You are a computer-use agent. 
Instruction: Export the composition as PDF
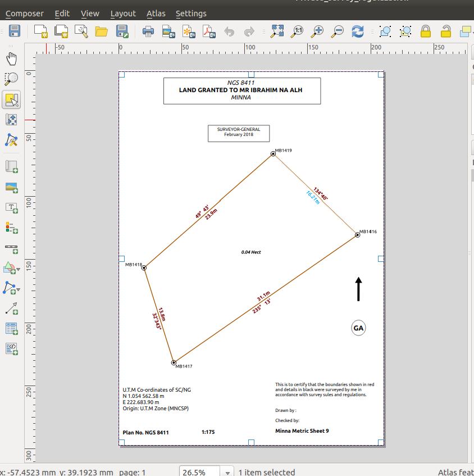point(208,31)
